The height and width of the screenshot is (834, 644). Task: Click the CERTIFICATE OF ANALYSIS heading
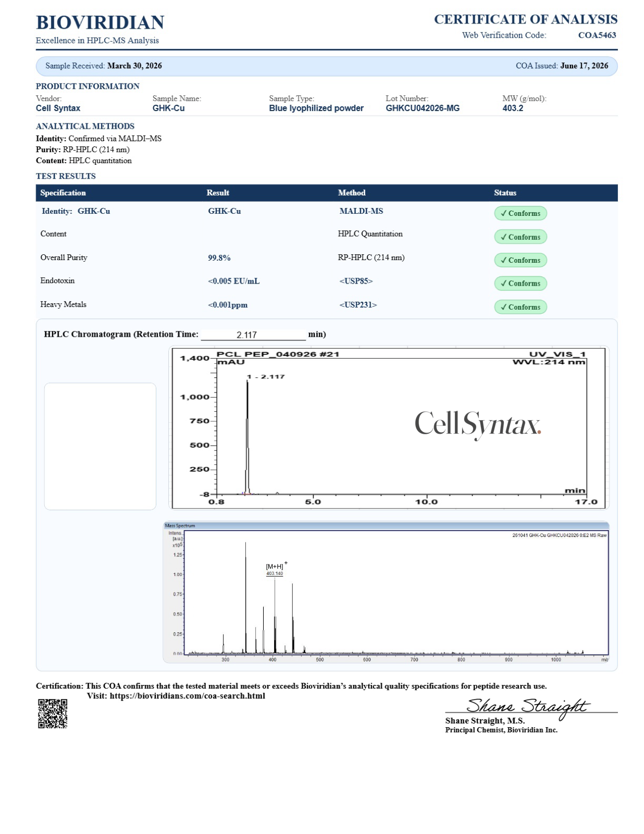click(x=526, y=19)
